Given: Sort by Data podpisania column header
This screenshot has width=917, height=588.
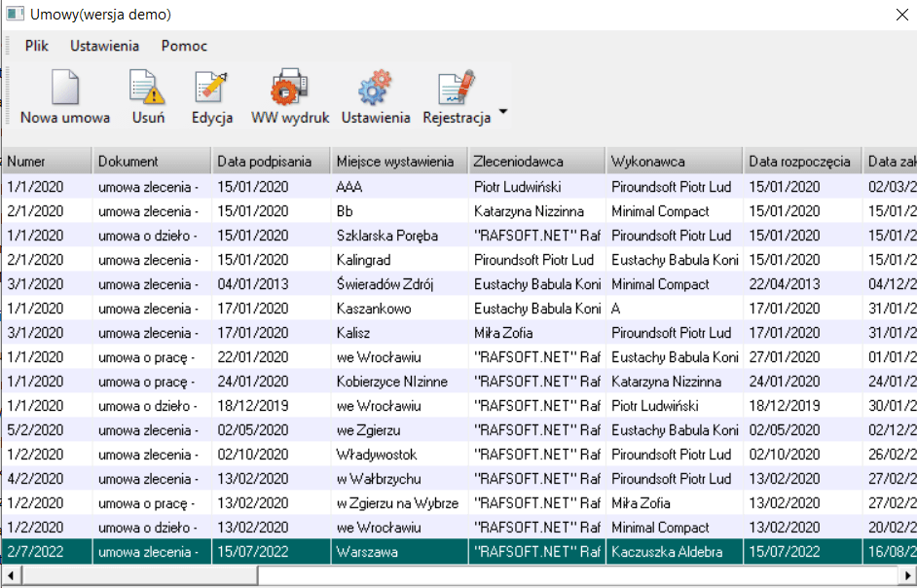Looking at the screenshot, I should (x=270, y=162).
